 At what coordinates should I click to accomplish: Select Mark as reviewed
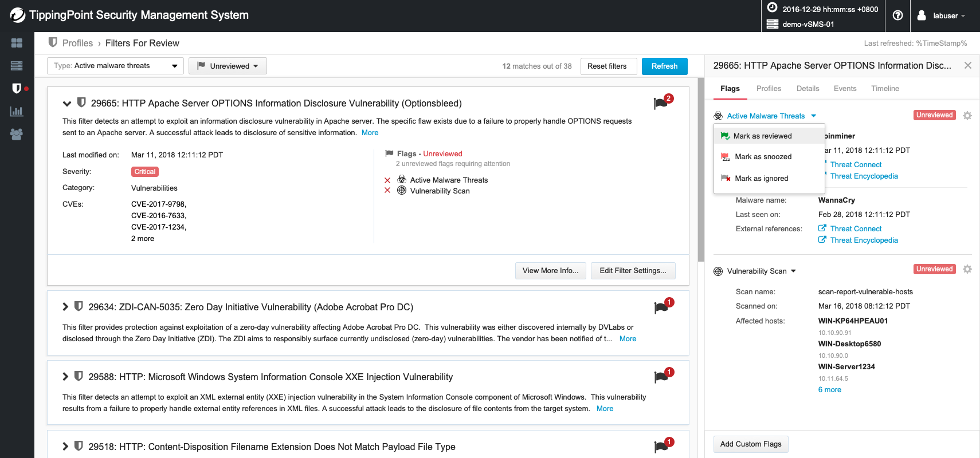tap(769, 136)
